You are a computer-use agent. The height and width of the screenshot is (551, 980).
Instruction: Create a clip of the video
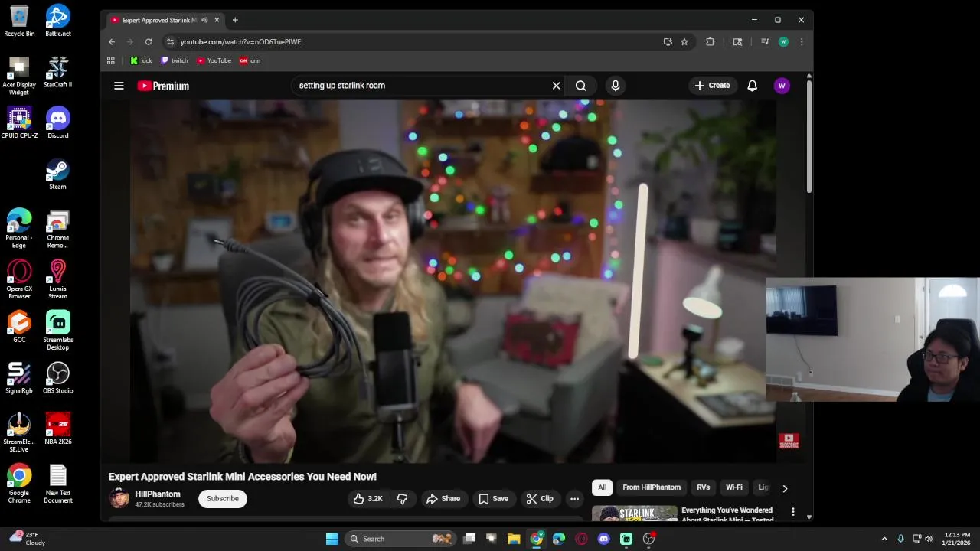540,499
